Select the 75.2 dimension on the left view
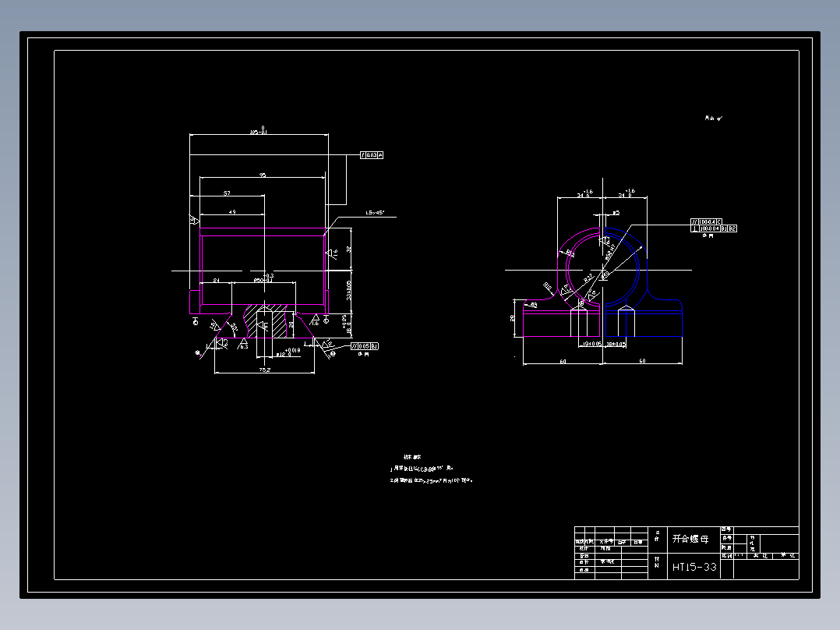The height and width of the screenshot is (630, 840). (265, 370)
